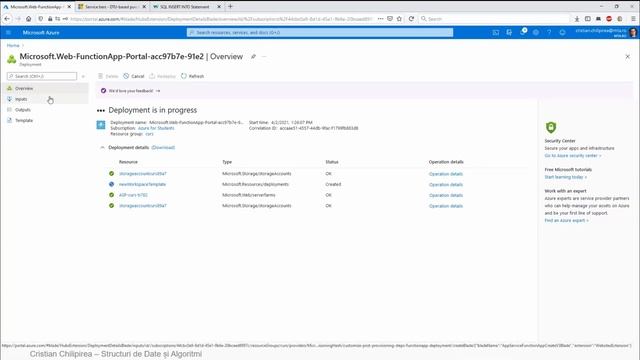Close the deployment overview blade
Image resolution: width=640 pixels, height=360 pixels.
[627, 57]
